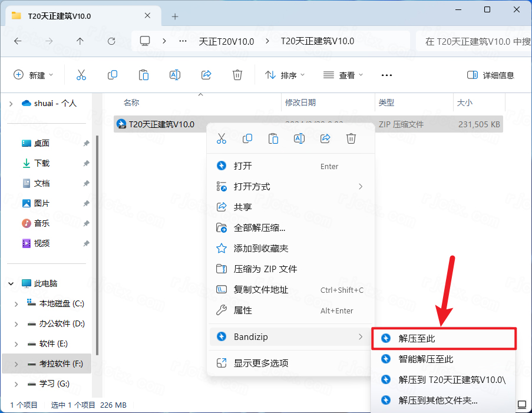Open the 查看 view dropdown
This screenshot has width=532, height=413.
(343, 75)
